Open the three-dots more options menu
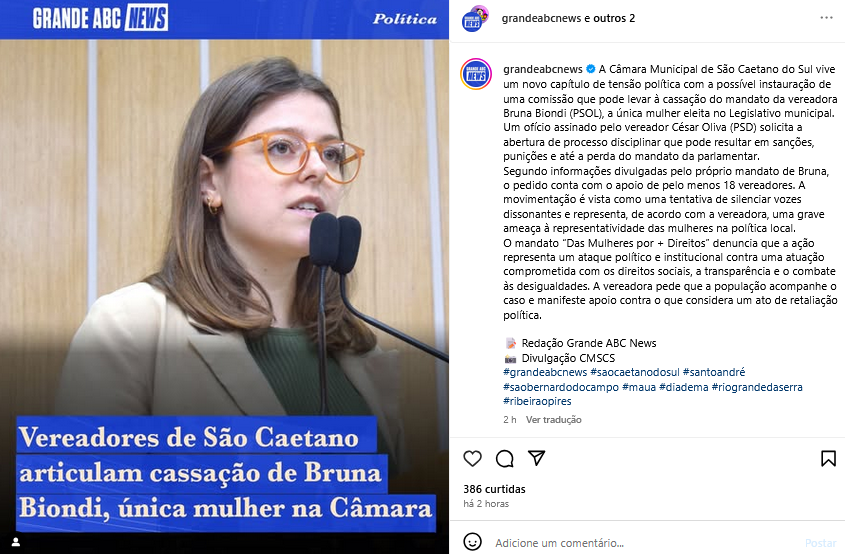 click(826, 18)
